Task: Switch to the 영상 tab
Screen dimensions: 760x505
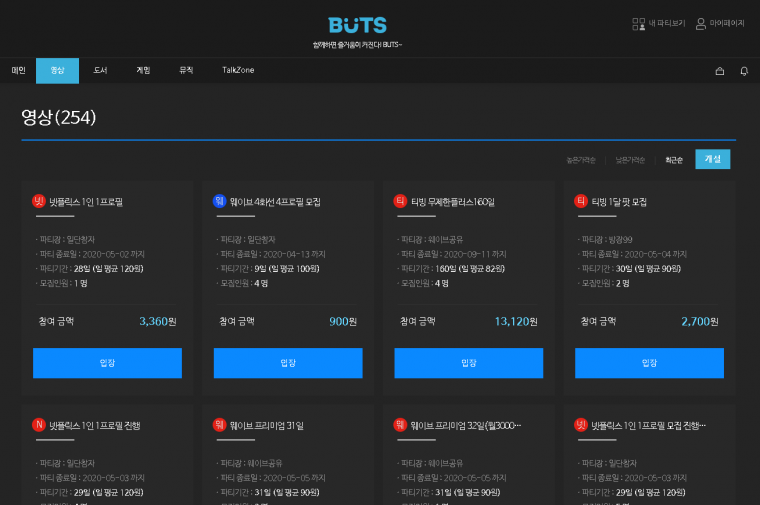Action: (57, 71)
